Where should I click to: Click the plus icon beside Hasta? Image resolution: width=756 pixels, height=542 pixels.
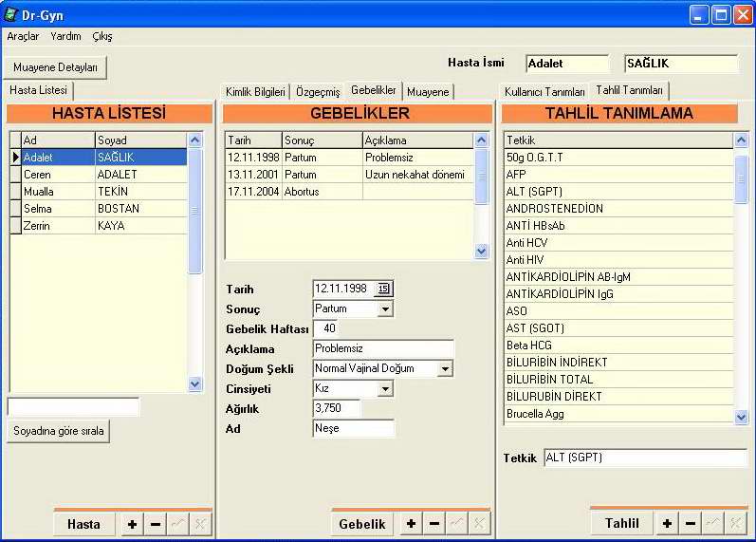pos(132,524)
